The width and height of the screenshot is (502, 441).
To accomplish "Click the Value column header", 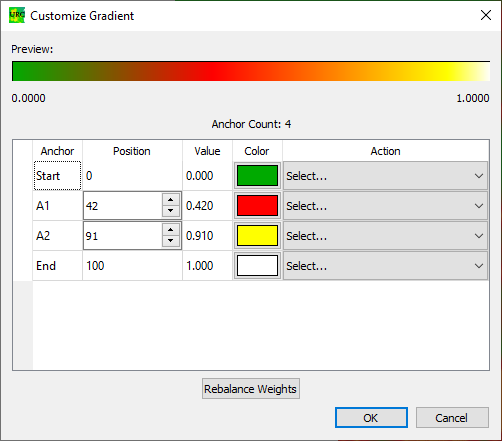I will click(207, 151).
